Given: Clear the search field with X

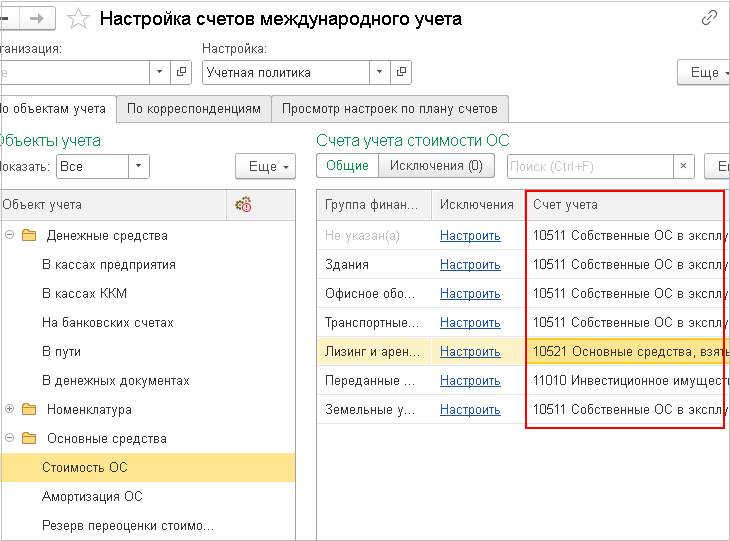Looking at the screenshot, I should (x=685, y=166).
